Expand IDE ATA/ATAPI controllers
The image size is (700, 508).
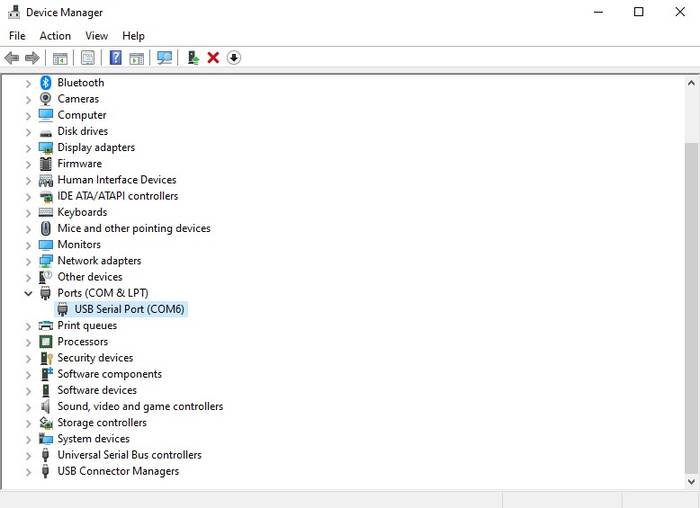point(28,197)
